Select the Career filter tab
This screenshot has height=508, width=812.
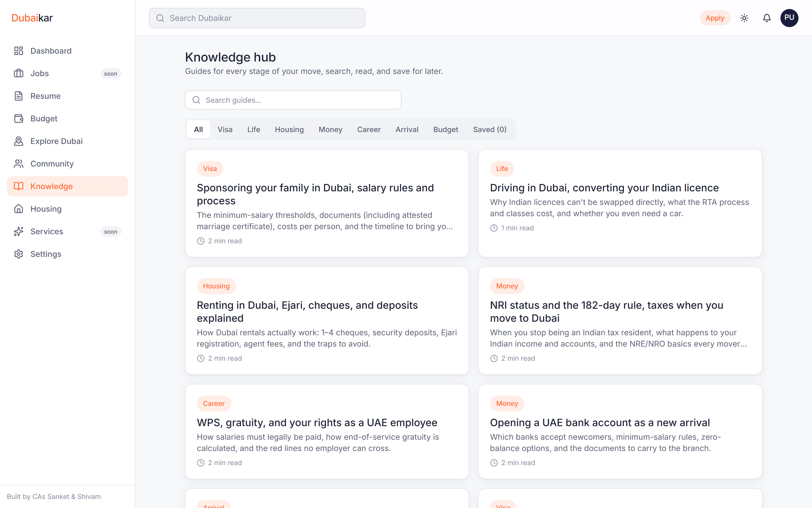pos(369,129)
